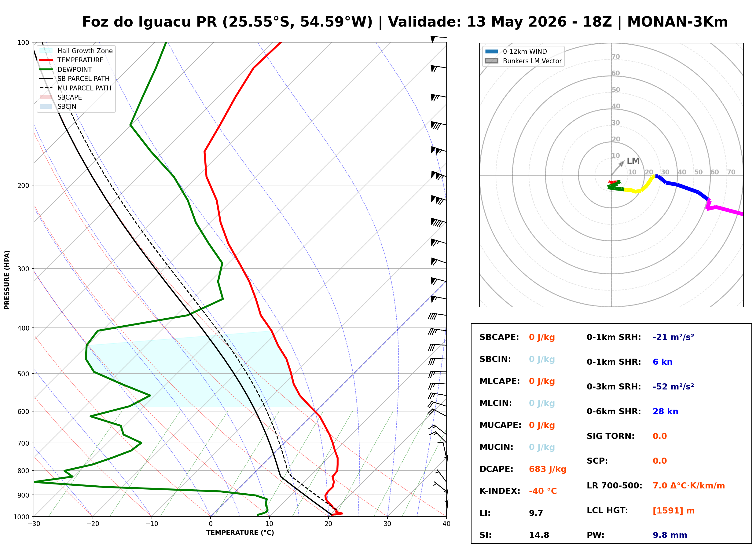756x559 pixels.
Task: Click the green DEWPOINT legend line
Action: (x=46, y=69)
